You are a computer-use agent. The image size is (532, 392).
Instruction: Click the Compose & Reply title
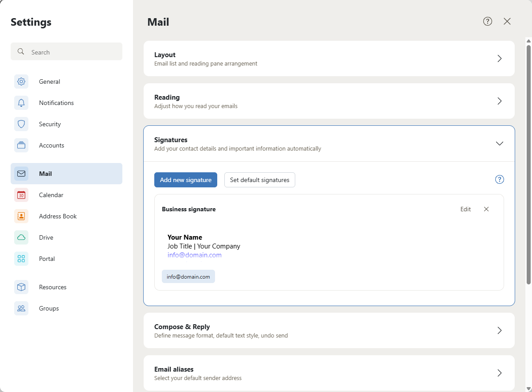coord(182,327)
